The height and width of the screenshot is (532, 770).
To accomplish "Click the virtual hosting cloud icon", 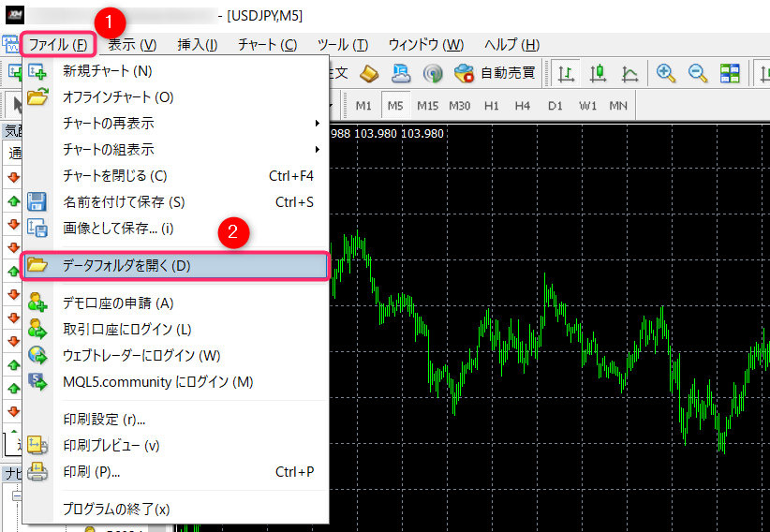I will [x=401, y=74].
